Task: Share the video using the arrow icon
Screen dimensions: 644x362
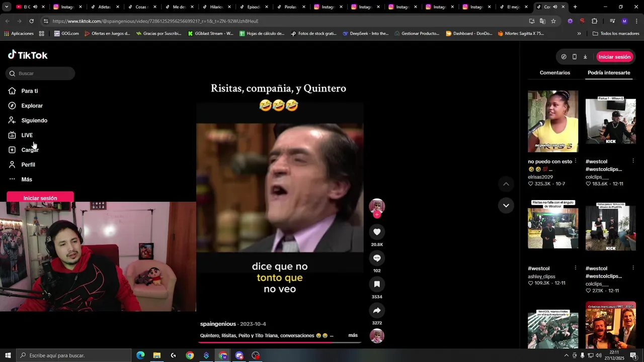Action: point(377,310)
